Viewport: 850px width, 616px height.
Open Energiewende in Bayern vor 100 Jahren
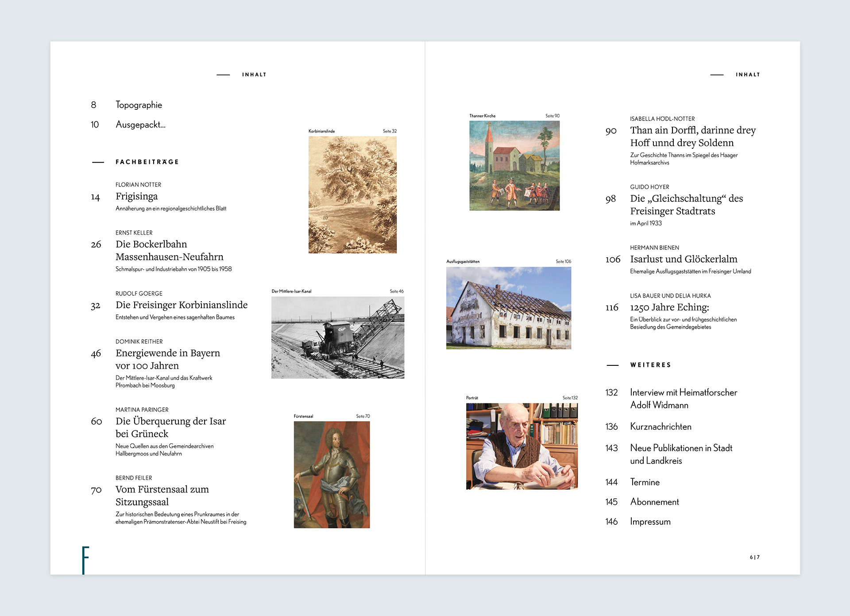pos(167,359)
